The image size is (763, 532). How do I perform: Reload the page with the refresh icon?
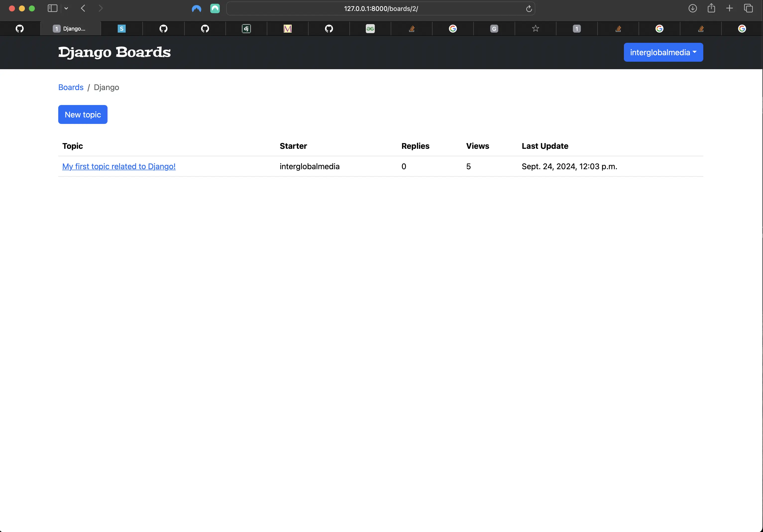529,9
